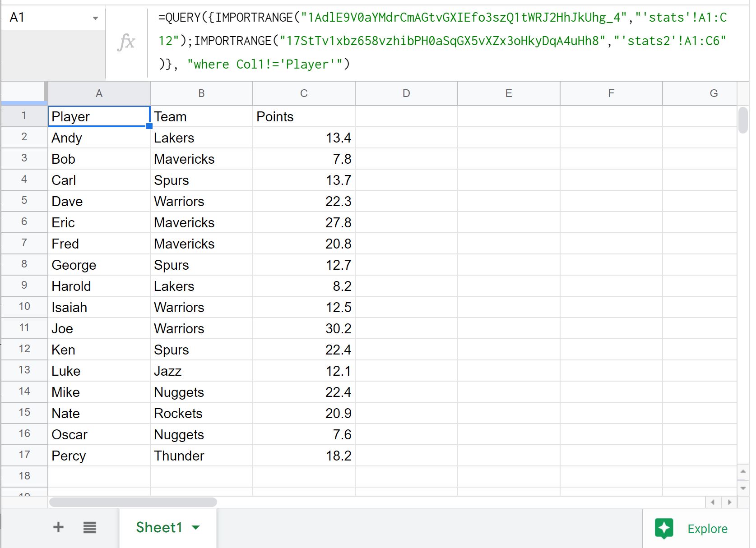Select row 10 header
Viewport: 756px width, 548px height.
point(24,307)
